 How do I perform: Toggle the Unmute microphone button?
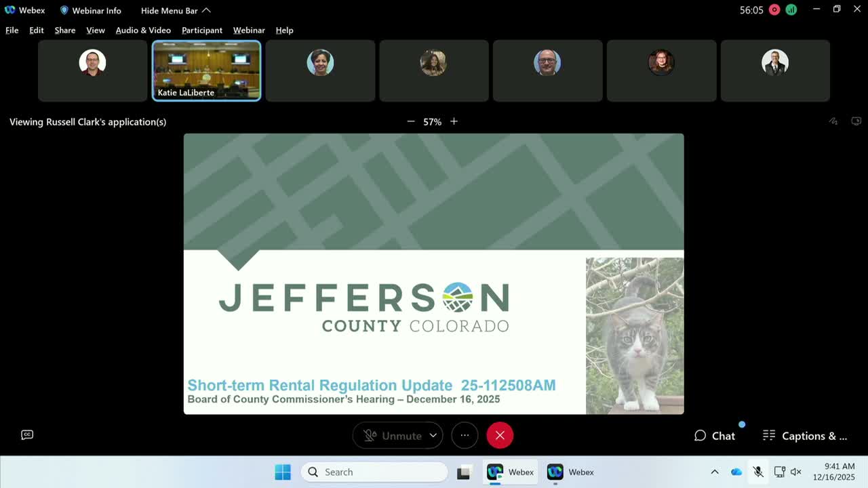(x=392, y=435)
